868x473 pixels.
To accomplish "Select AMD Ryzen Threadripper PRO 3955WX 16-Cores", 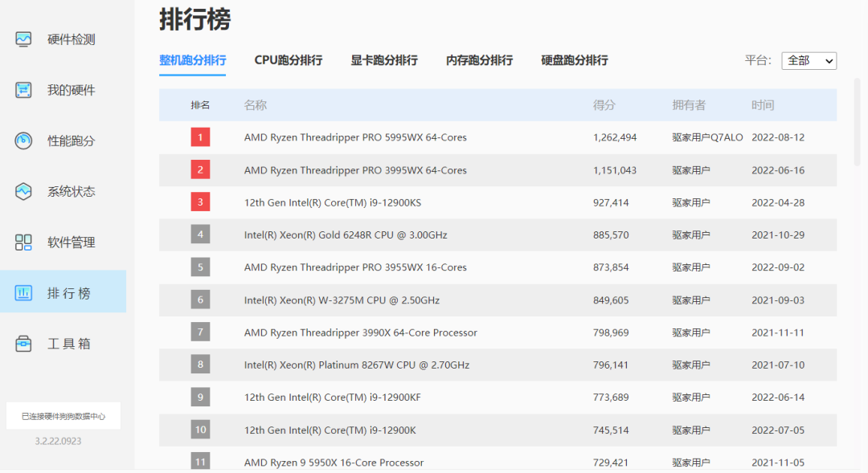I will tap(355, 267).
